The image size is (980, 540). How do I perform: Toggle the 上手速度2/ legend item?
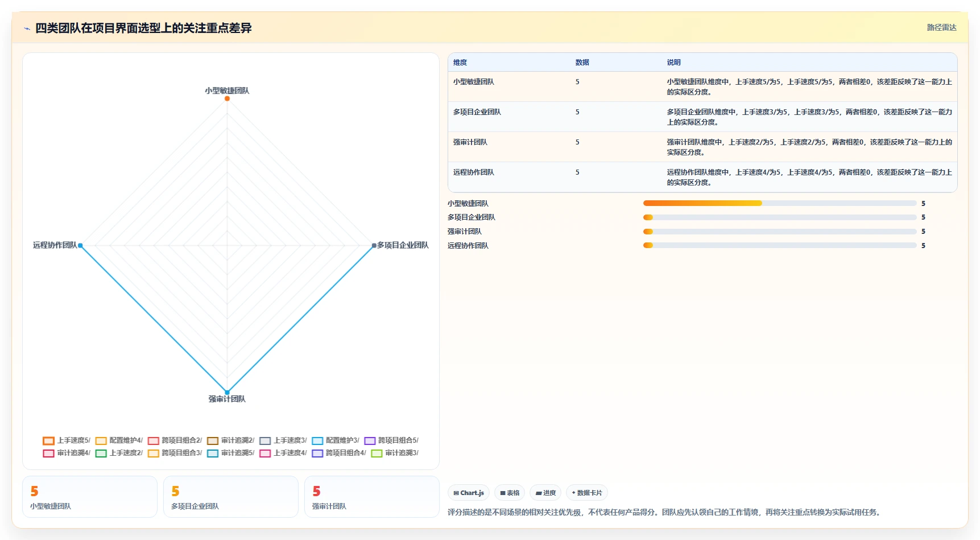click(x=119, y=453)
